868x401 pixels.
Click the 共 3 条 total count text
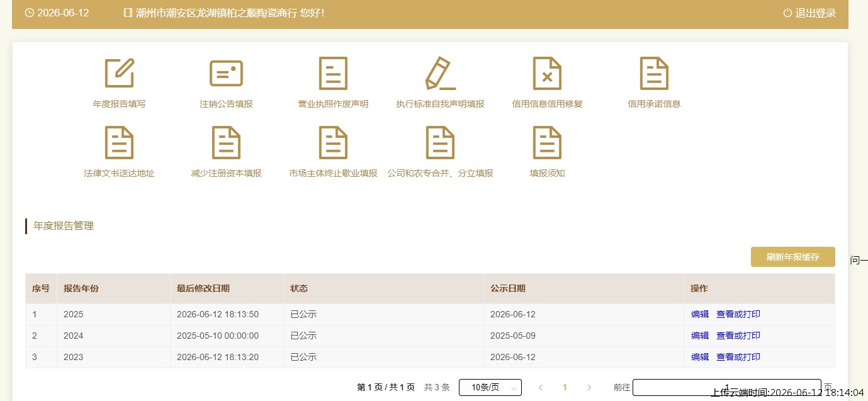tap(437, 388)
